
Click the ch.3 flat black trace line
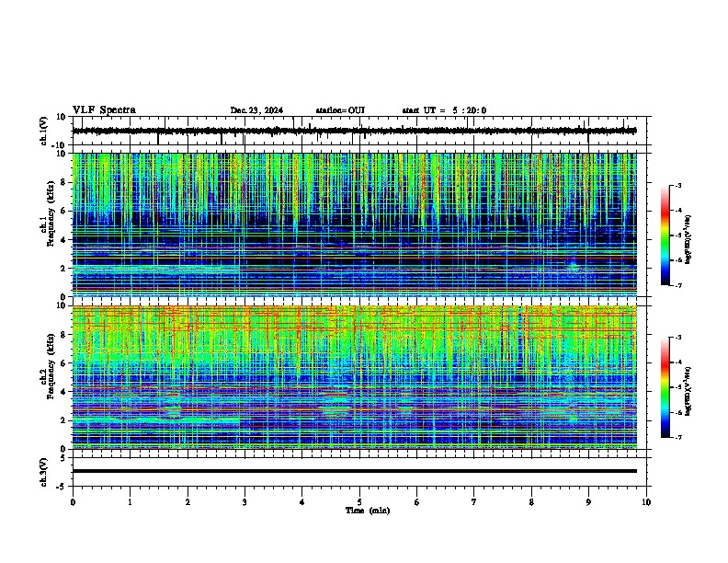[x=355, y=471]
